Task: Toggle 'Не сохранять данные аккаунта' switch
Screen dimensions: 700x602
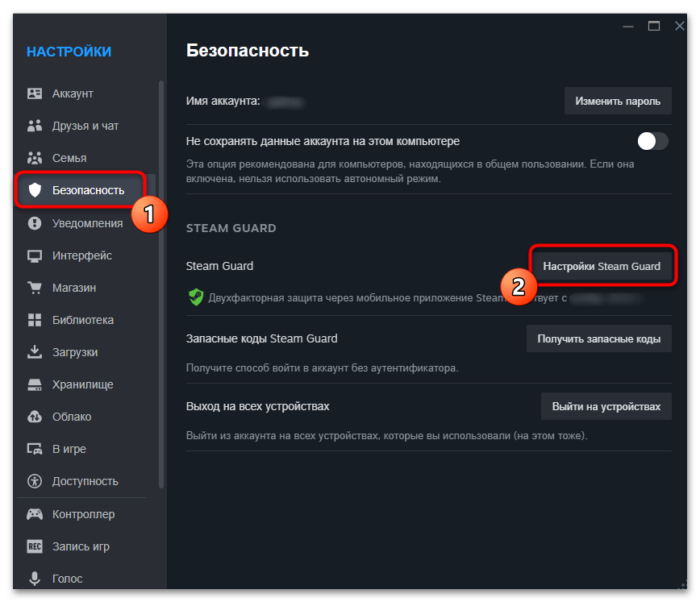Action: (x=652, y=142)
